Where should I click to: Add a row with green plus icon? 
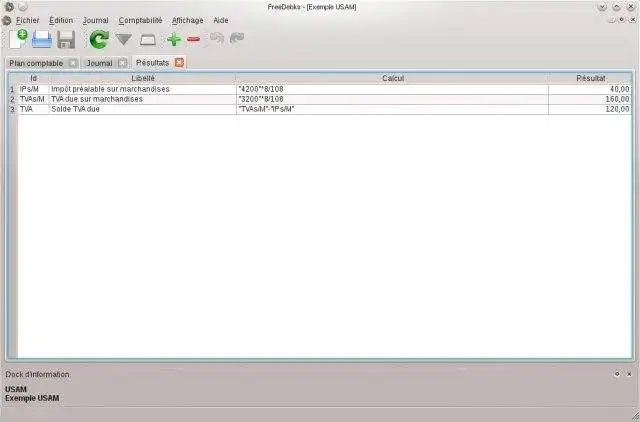coord(174,39)
